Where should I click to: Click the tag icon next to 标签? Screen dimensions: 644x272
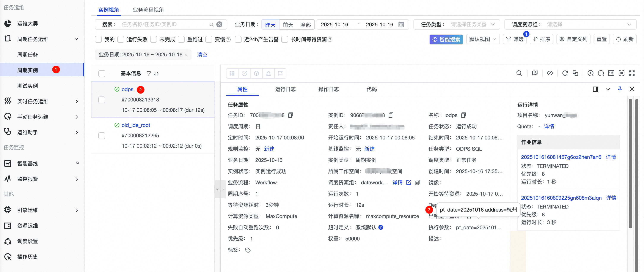point(248,250)
